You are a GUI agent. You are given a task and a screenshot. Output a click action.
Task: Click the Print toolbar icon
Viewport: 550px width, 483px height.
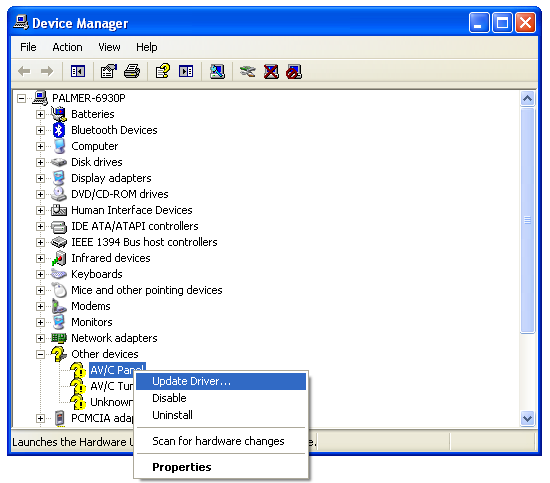point(132,72)
